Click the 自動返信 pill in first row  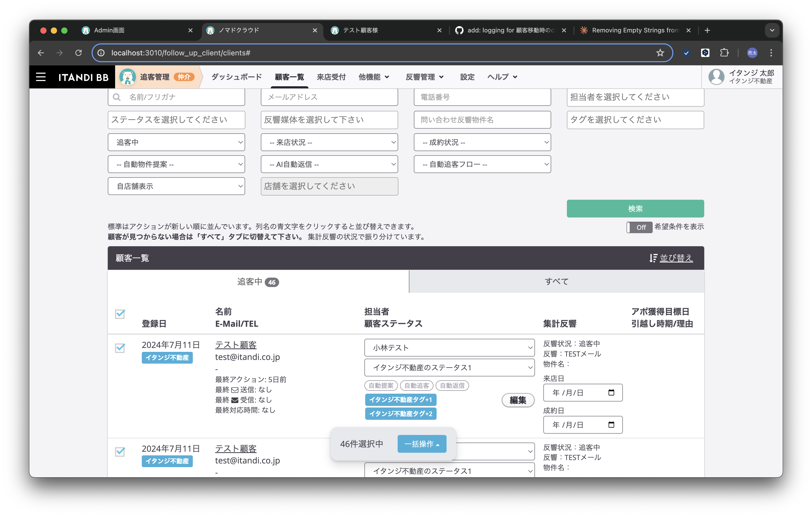point(452,385)
